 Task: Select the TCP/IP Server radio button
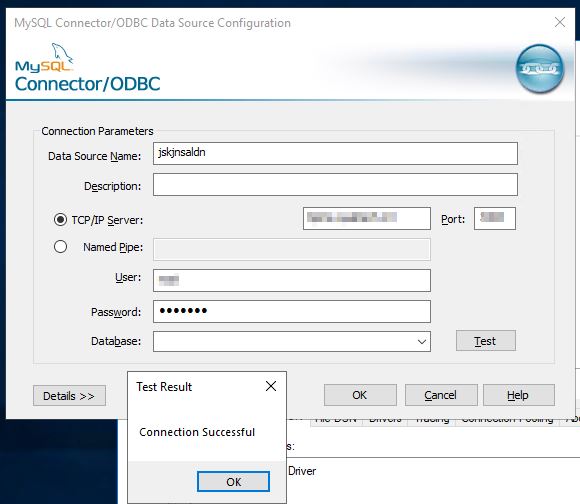point(60,220)
